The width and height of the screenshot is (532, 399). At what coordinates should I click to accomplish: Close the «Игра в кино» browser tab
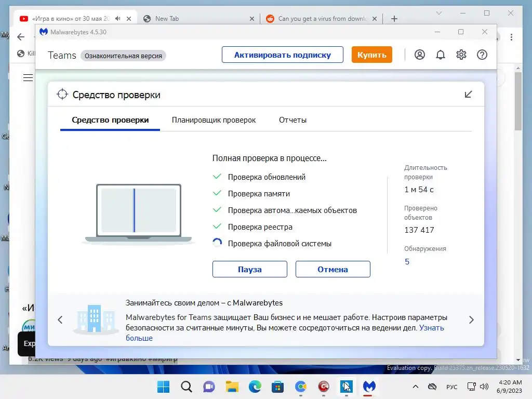(x=129, y=19)
